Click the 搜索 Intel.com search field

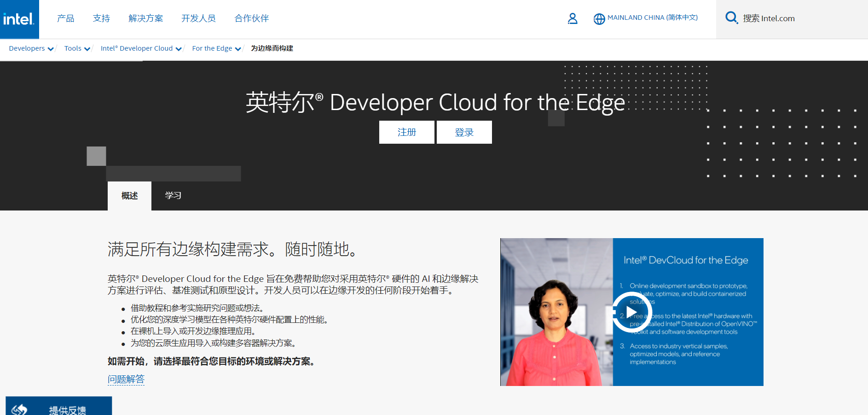pos(792,18)
